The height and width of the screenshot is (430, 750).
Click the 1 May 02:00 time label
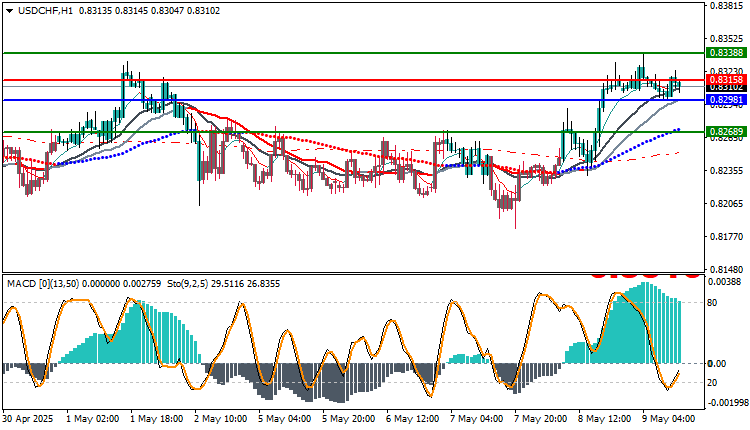[x=92, y=419]
